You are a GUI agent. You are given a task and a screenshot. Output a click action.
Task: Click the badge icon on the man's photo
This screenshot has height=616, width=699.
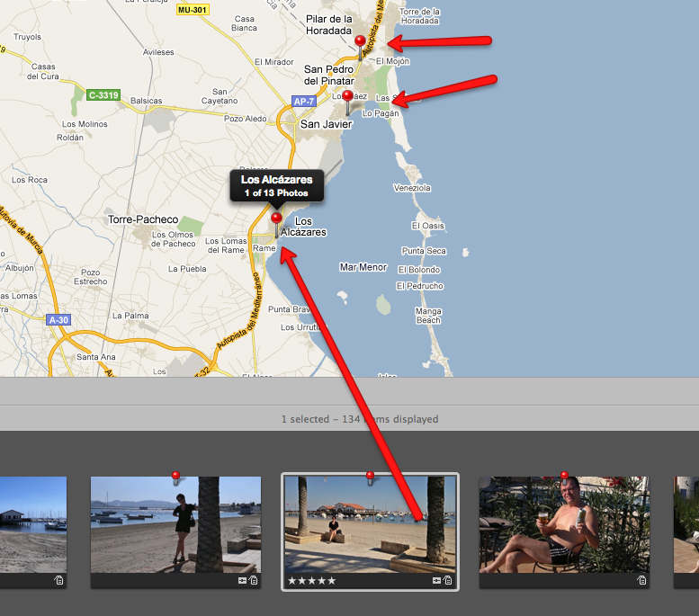pyautogui.click(x=641, y=581)
